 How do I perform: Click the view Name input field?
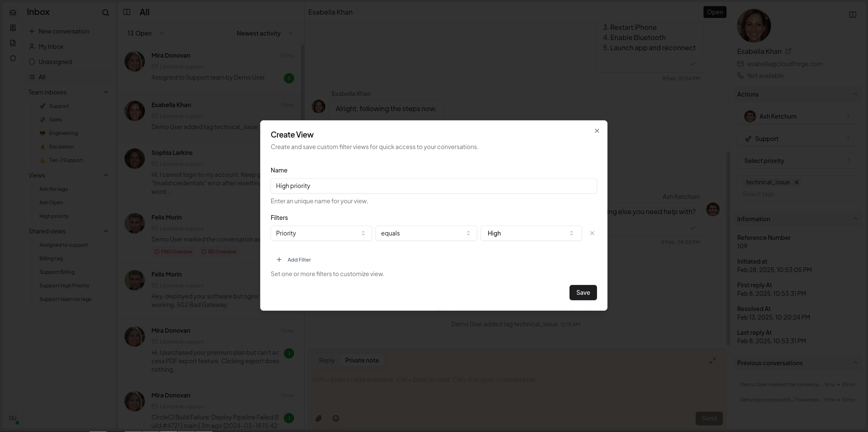coord(433,186)
